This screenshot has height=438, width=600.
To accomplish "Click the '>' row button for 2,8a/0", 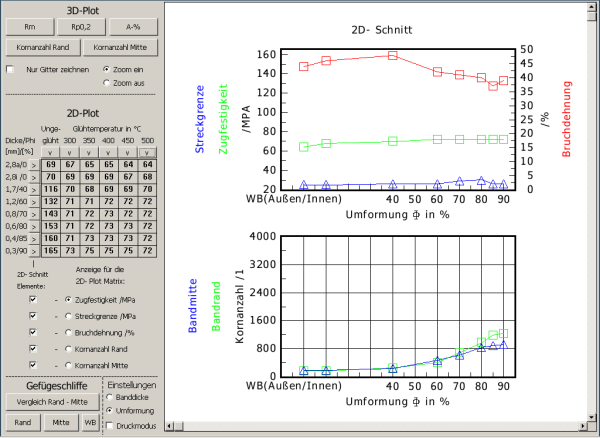I will [x=35, y=163].
